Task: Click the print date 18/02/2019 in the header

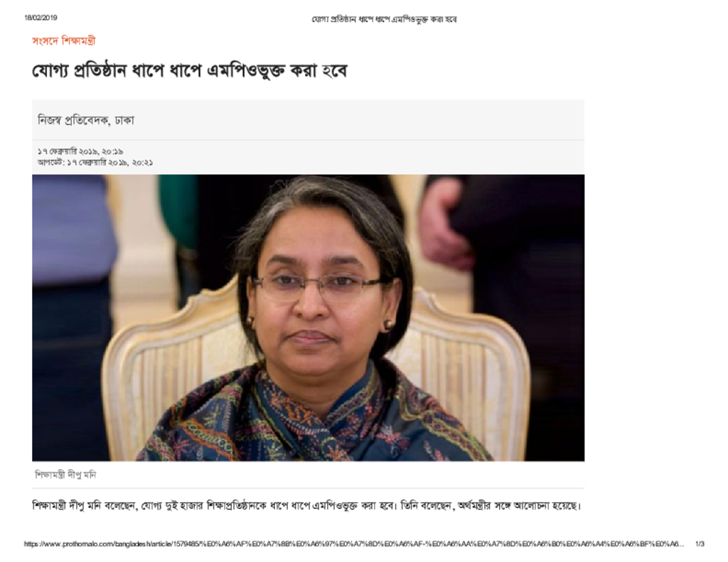Action: (41, 18)
